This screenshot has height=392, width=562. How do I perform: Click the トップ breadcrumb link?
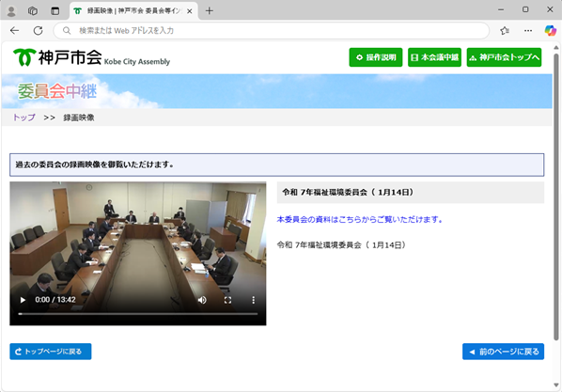pyautogui.click(x=24, y=118)
